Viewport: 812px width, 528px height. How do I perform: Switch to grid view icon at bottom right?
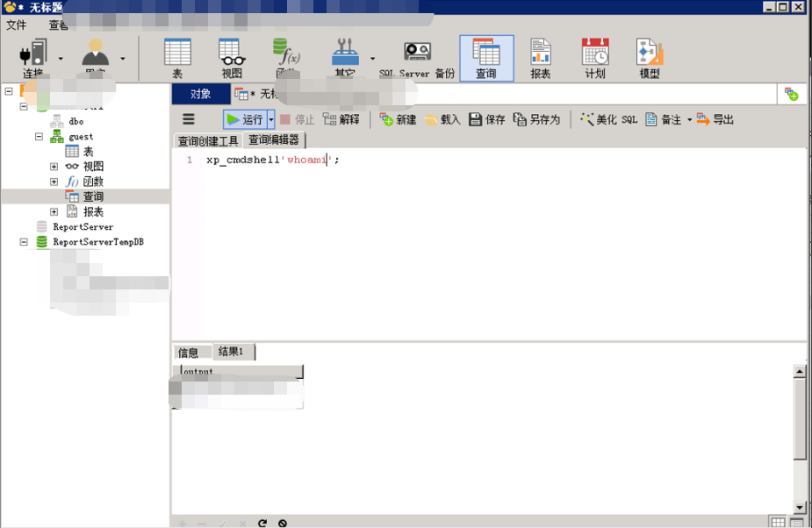[x=778, y=522]
